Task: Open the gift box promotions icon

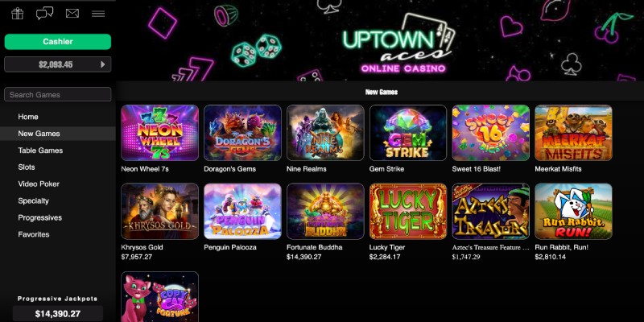Action: pyautogui.click(x=17, y=14)
